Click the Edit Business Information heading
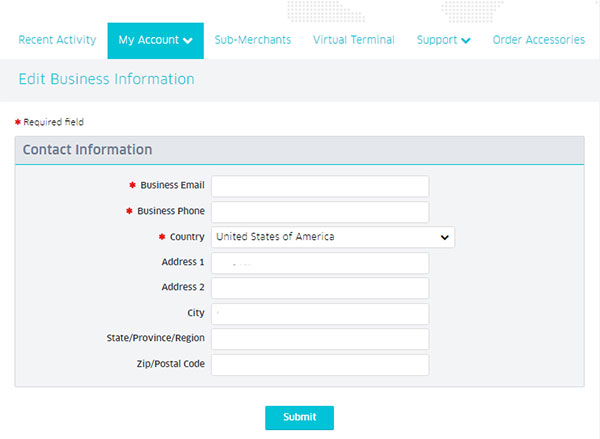 [107, 79]
